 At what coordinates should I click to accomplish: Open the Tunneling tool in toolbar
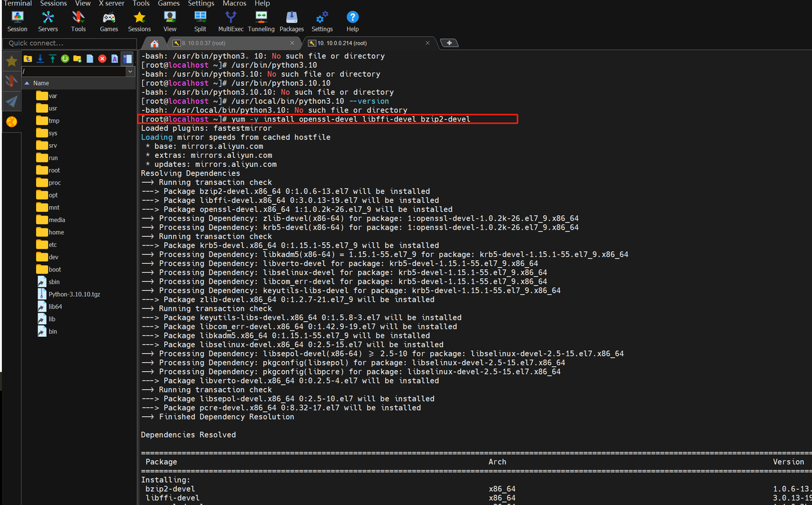pyautogui.click(x=261, y=20)
